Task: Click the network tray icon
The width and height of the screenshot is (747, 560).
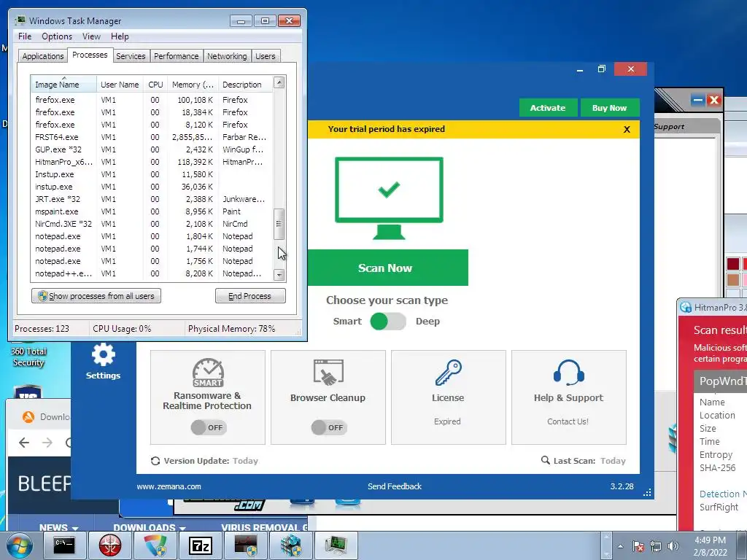Action: (656, 546)
